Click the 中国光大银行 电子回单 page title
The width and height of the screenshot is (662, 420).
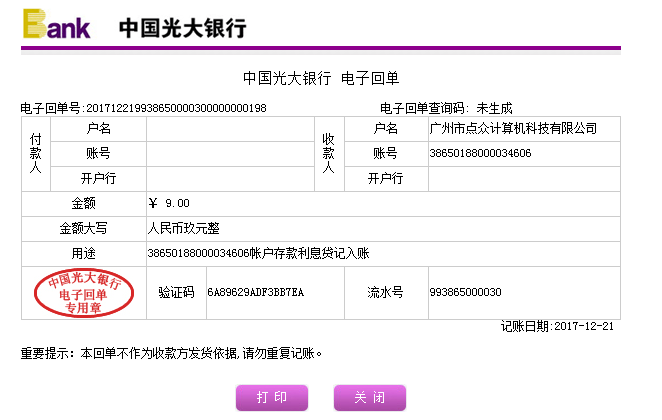click(321, 79)
